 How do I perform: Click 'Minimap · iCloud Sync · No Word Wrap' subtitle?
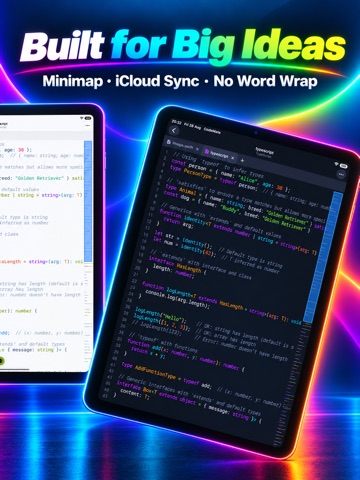click(180, 81)
